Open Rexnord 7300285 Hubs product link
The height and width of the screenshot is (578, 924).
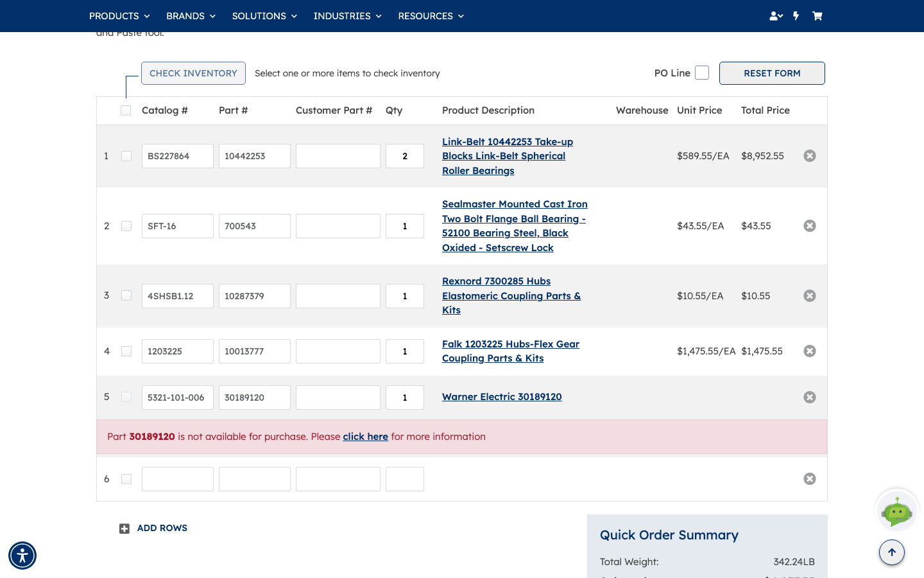511,295
